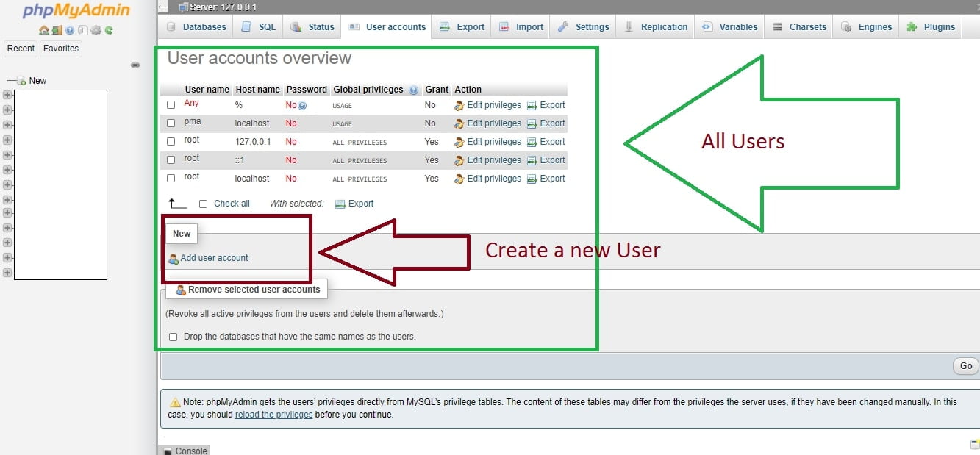
Task: Collapse navigation panel with top-left arrow
Action: 163,7
